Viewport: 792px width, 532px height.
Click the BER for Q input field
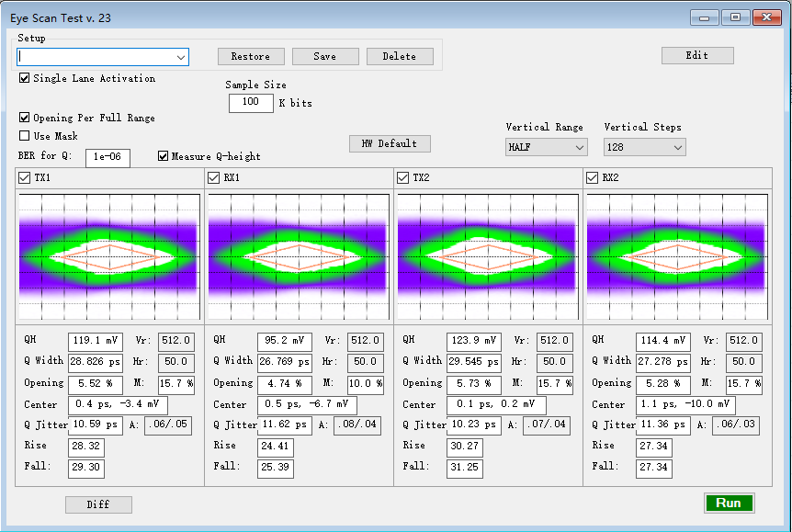pos(107,158)
